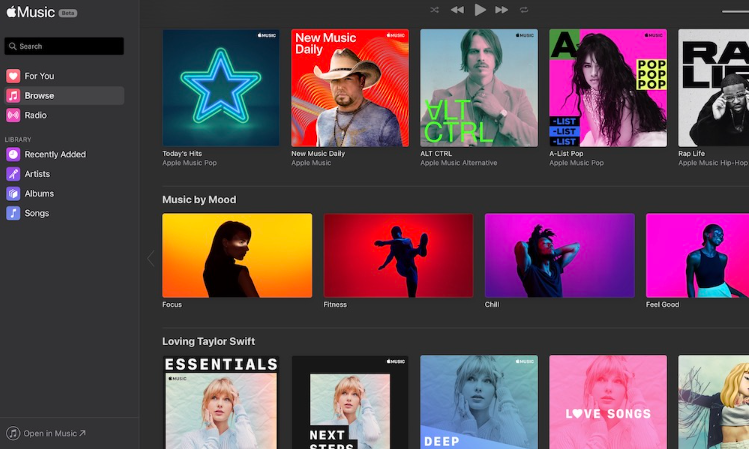The image size is (749, 449).
Task: Open the Next Steps playlist cover
Action: tap(350, 402)
